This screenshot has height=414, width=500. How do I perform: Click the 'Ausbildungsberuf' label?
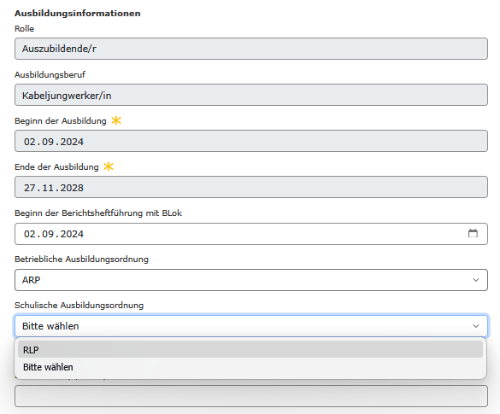tap(50, 75)
